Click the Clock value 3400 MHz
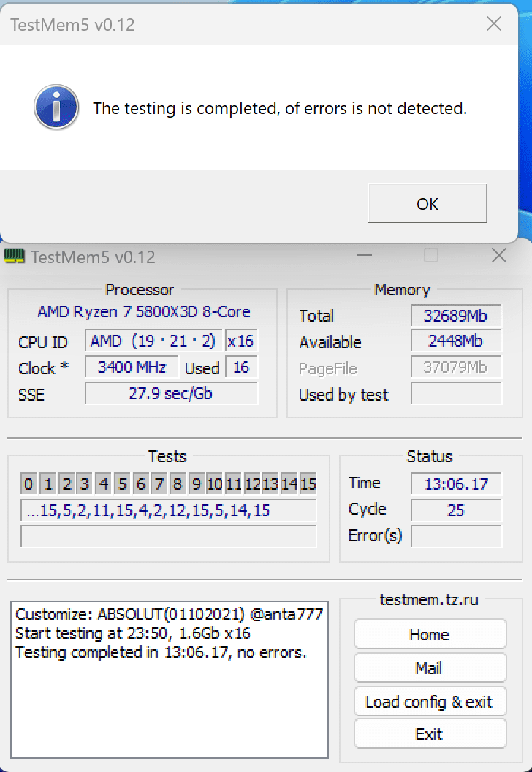Screen dimensions: 532x772 tap(132, 367)
